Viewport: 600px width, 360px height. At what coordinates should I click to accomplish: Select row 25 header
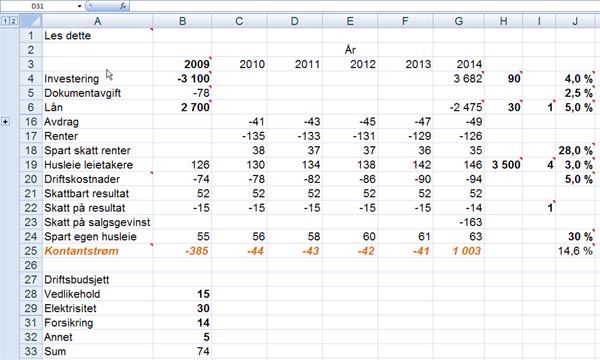coord(31,251)
